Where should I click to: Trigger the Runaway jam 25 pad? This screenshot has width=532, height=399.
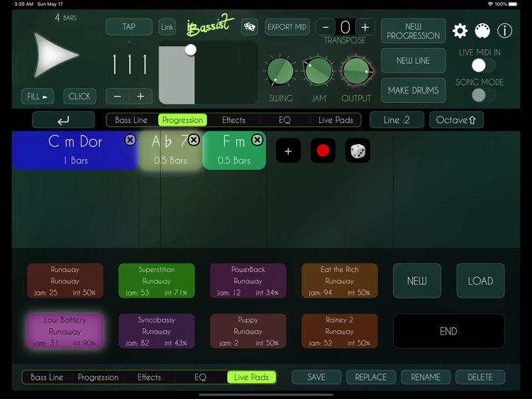[x=65, y=281]
